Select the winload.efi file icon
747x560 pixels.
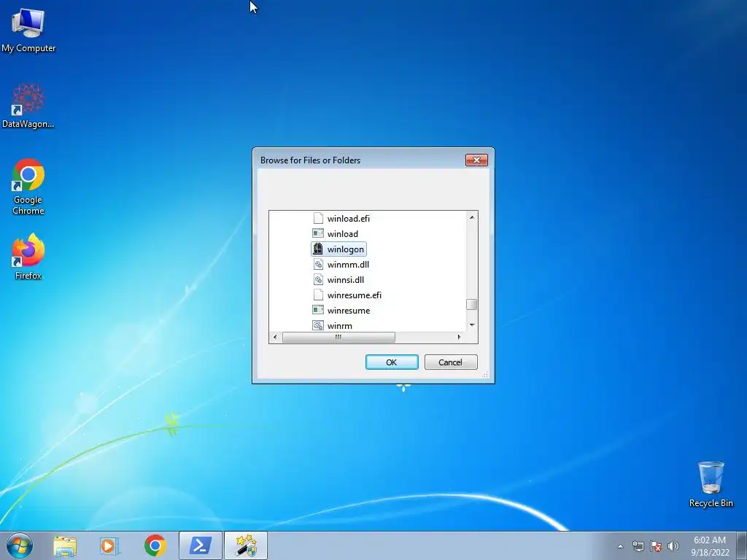pos(318,218)
